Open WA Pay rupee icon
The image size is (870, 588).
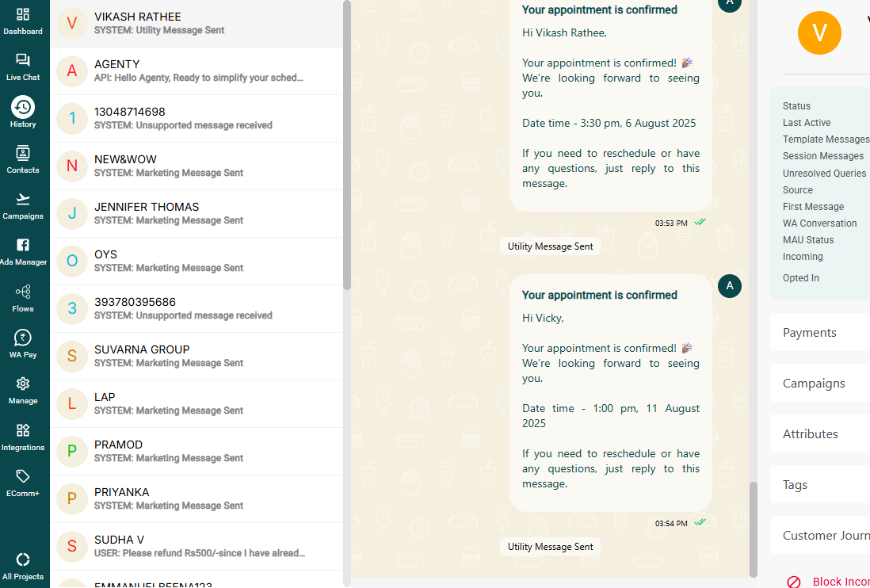coord(23,338)
